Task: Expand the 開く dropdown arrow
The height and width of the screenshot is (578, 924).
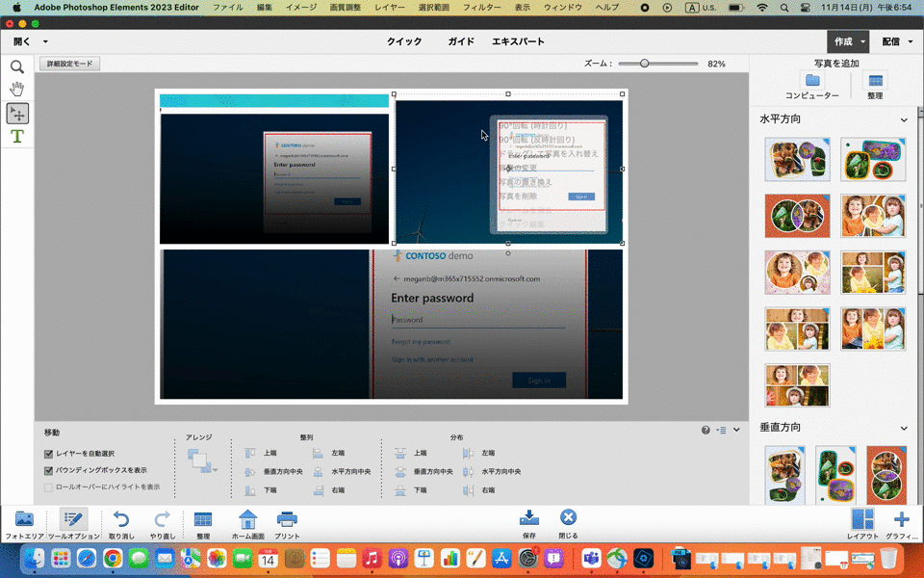Action: (x=45, y=42)
